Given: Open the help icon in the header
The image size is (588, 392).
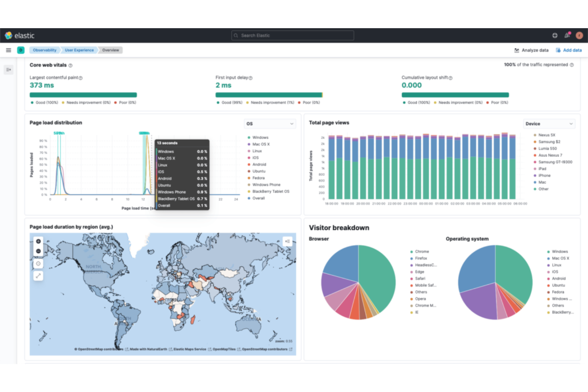Looking at the screenshot, I should [555, 35].
